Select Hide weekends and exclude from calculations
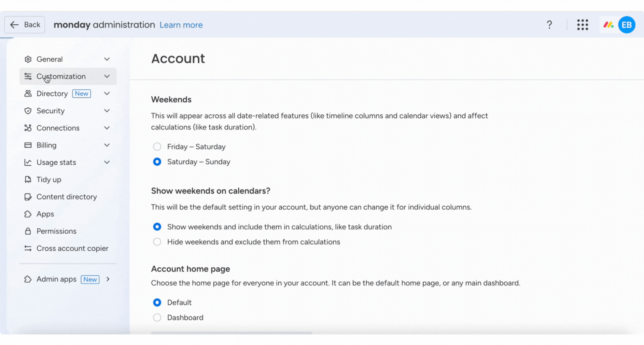This screenshot has width=644, height=345. click(157, 242)
